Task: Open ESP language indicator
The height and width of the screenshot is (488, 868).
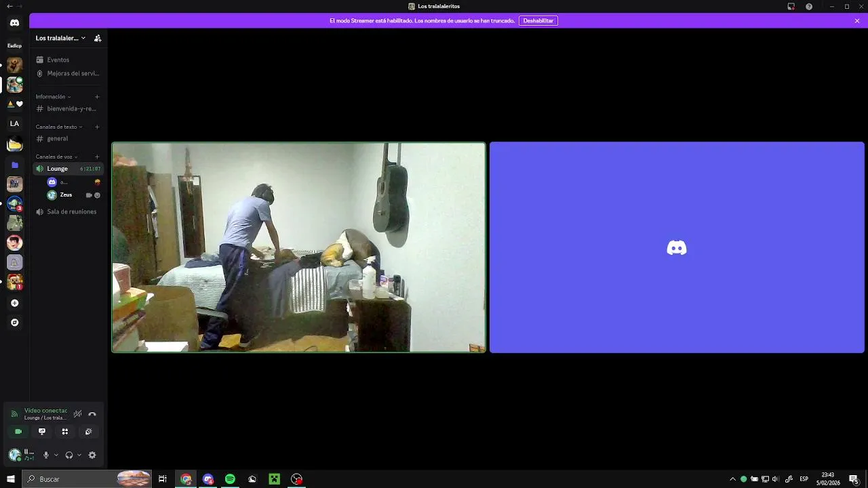Action: coord(804,479)
